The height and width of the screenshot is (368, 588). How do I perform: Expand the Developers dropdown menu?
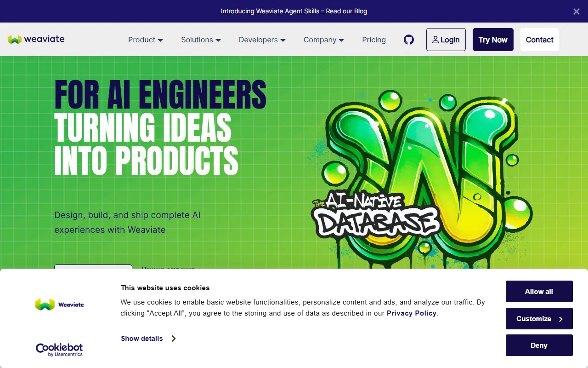(262, 40)
